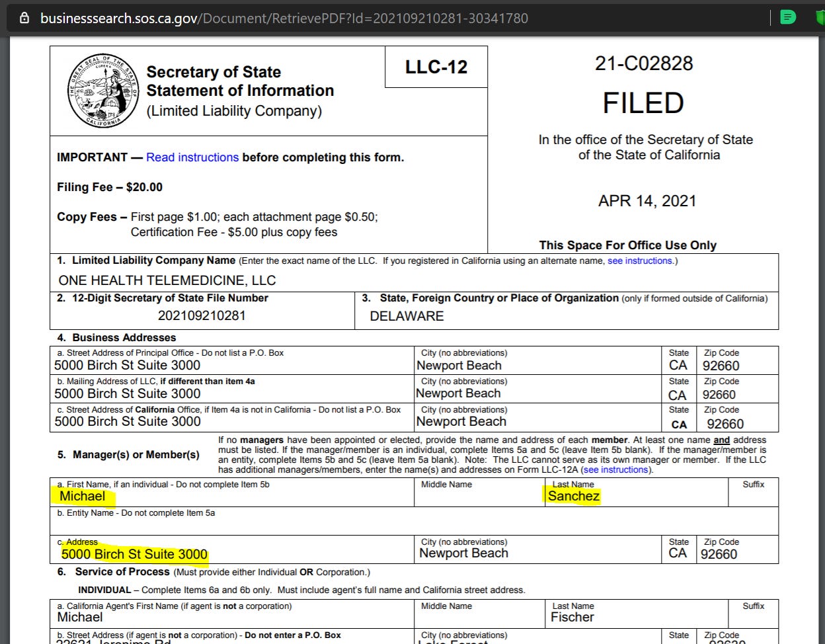Click the "DELAWARE" place of organization
The height and width of the screenshot is (644, 825).
[x=407, y=316]
